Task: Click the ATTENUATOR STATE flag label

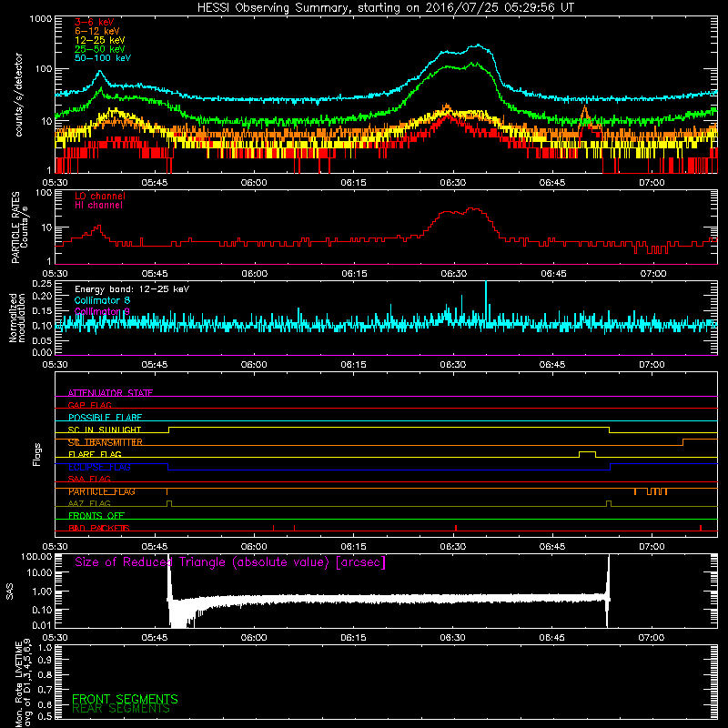Action: click(x=110, y=393)
